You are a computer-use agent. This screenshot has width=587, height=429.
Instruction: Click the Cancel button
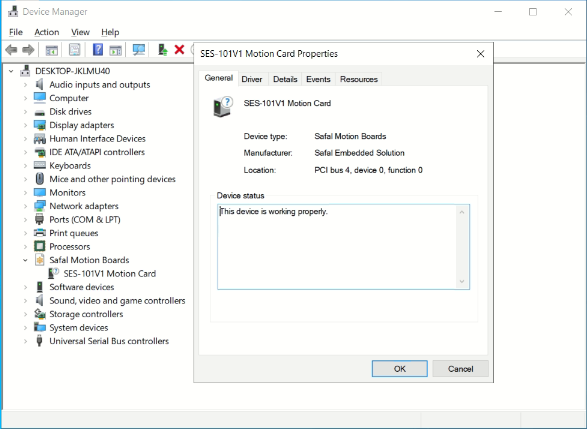click(460, 369)
